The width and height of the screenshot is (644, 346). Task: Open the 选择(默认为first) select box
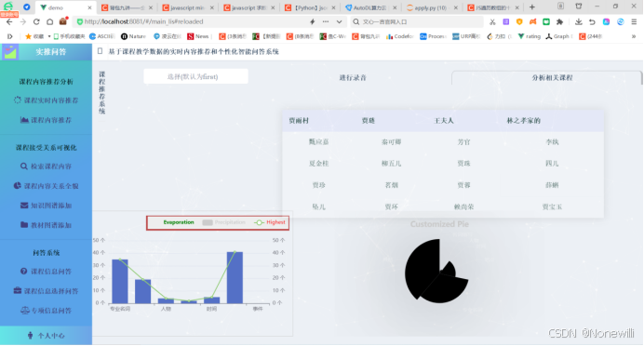pyautogui.click(x=195, y=77)
